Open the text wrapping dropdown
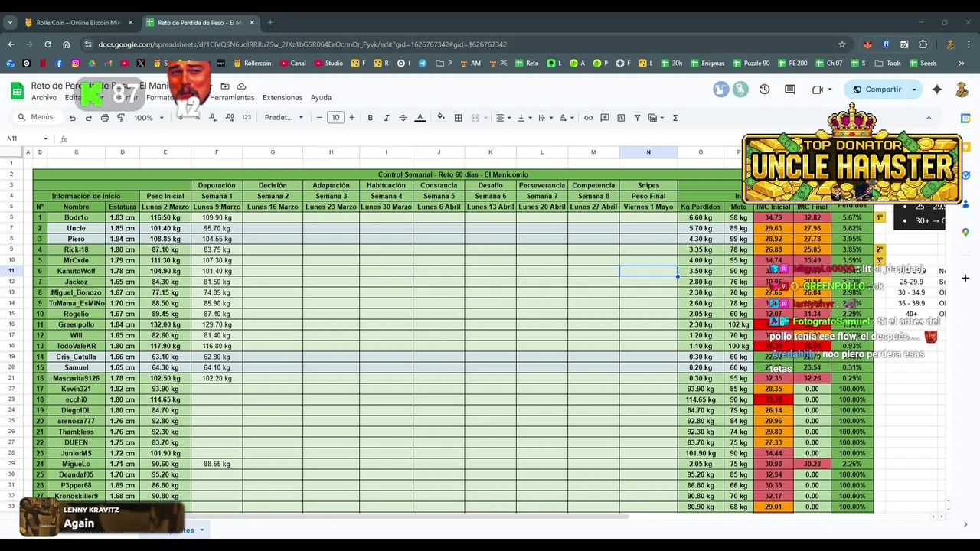The image size is (980, 551). pyautogui.click(x=544, y=118)
